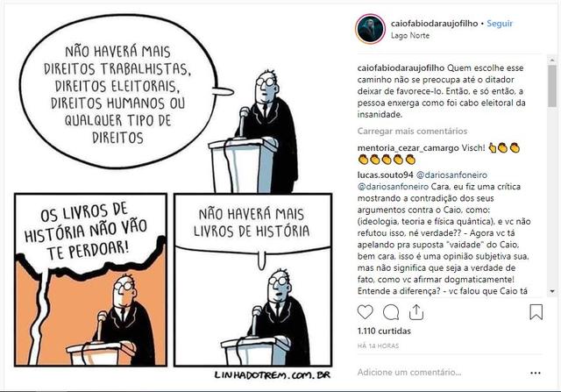The image size is (561, 392).
Task: Open the comment speech bubble icon
Action: point(391,312)
